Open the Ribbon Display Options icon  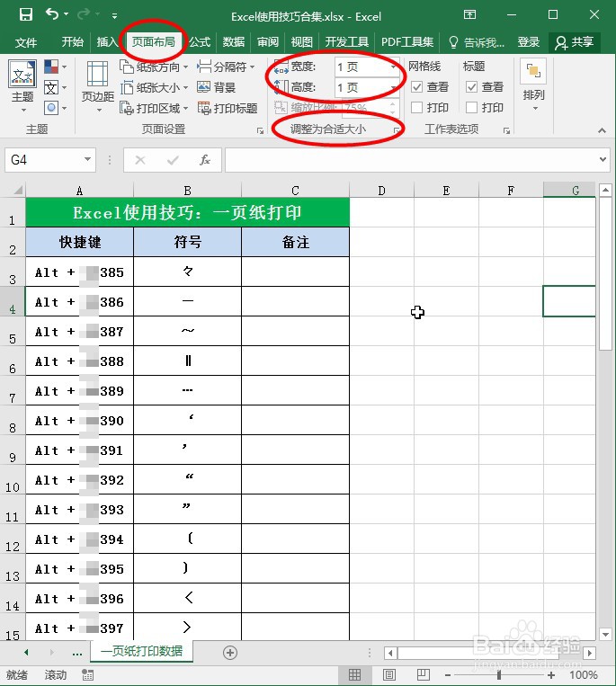coord(469,15)
